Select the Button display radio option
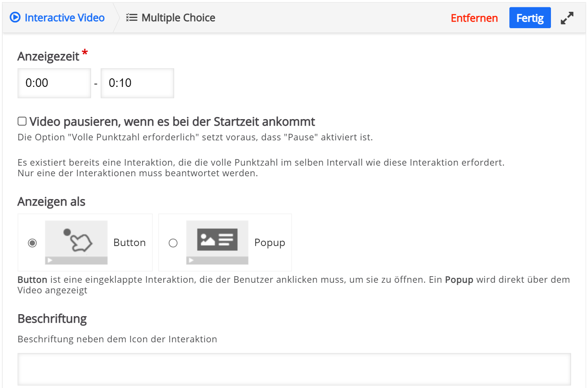Viewport: 588px width, 388px height. pyautogui.click(x=32, y=243)
